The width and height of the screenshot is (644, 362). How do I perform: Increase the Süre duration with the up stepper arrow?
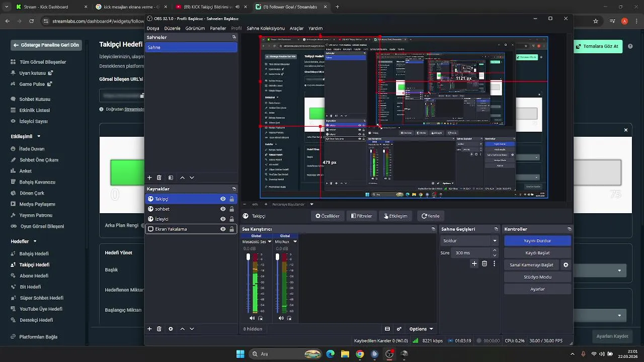495,250
